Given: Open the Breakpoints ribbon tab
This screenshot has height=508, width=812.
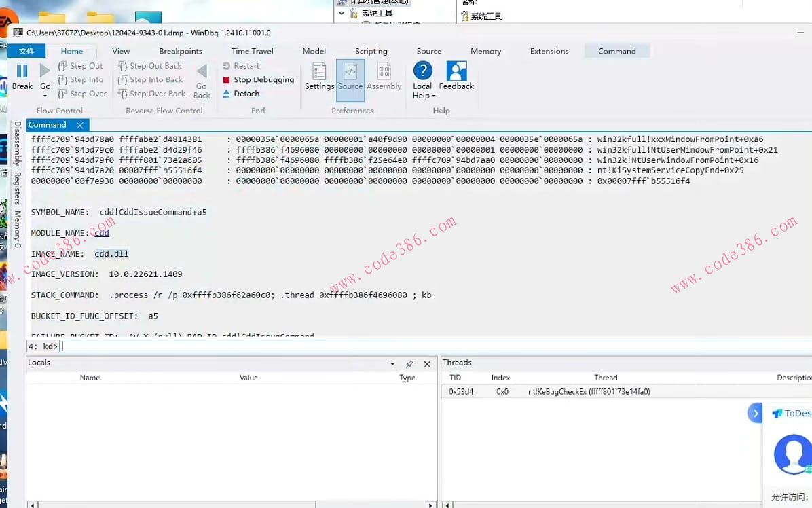Looking at the screenshot, I should 180,51.
